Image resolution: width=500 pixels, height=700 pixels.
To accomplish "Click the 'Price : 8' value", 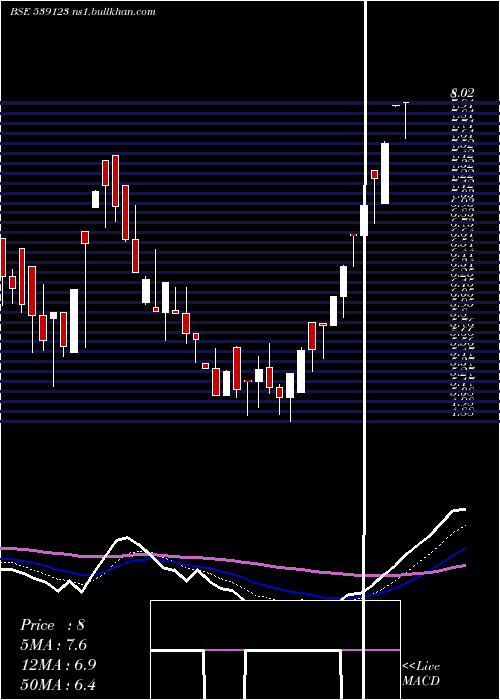I will 52,625.
